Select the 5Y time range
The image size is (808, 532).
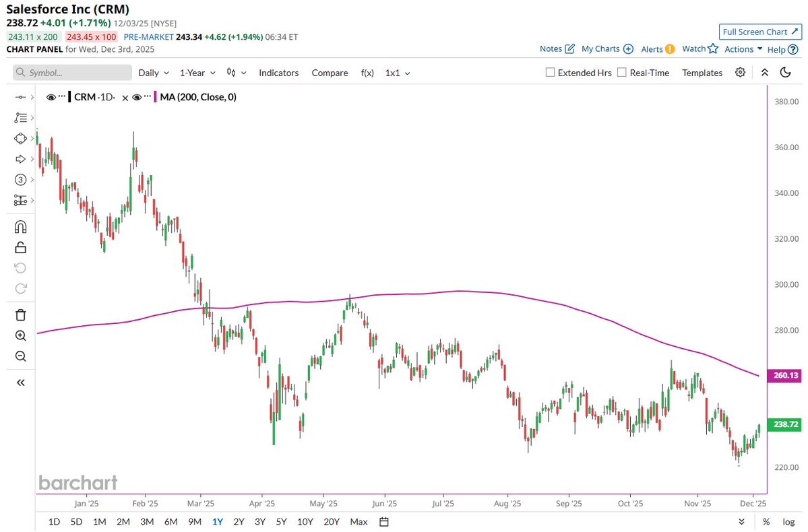point(281,522)
